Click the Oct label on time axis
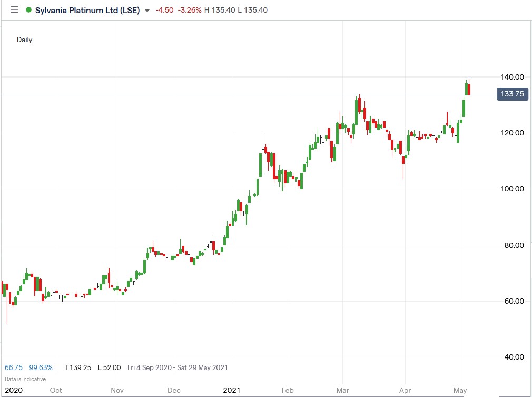 point(56,390)
